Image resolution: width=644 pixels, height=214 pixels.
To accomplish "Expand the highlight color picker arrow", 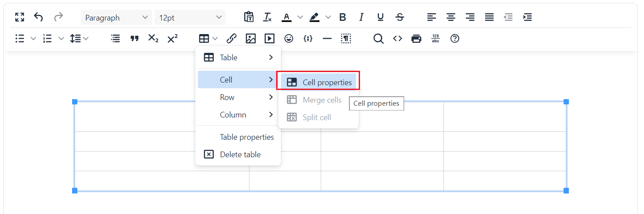I will tap(328, 17).
